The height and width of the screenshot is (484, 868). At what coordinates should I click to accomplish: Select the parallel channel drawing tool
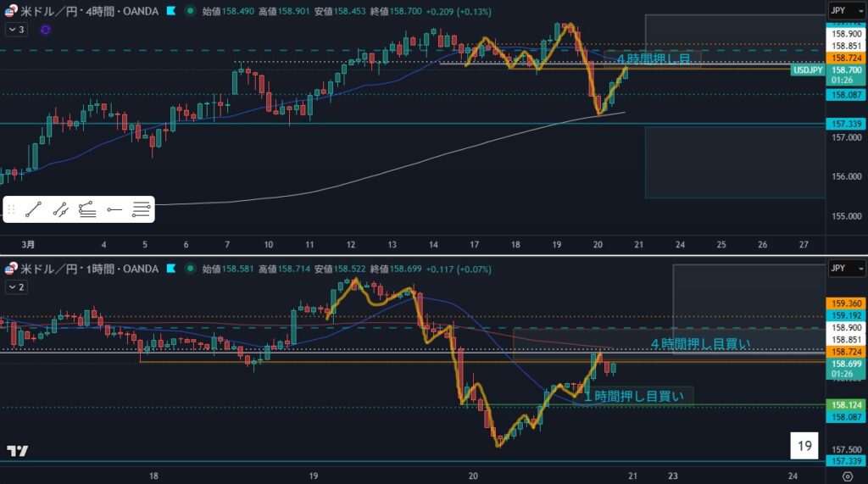[x=60, y=209]
